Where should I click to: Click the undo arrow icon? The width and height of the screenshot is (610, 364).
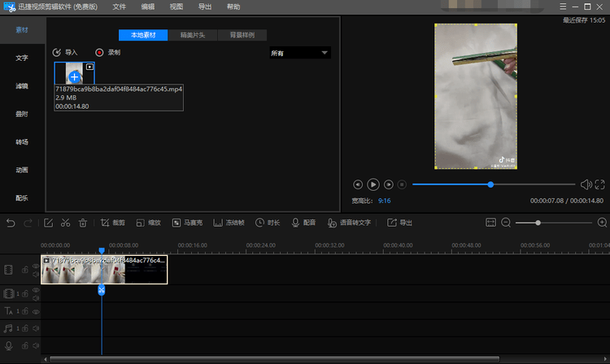pyautogui.click(x=11, y=223)
